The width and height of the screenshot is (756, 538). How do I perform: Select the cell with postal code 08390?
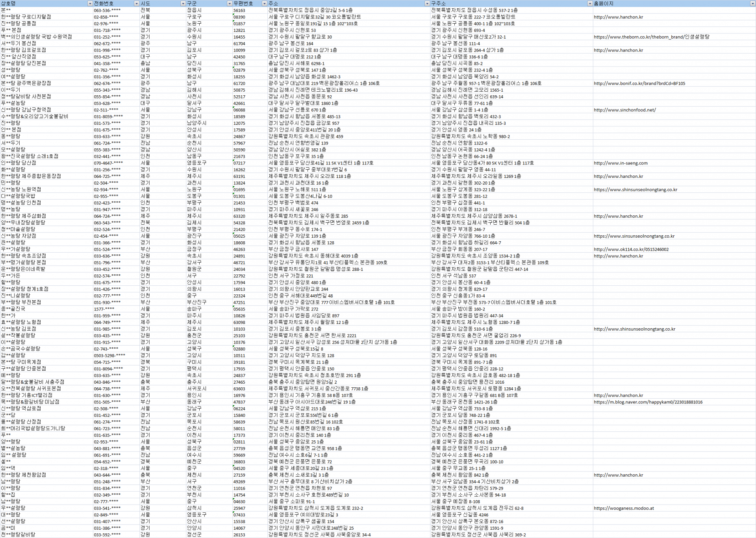point(239,17)
